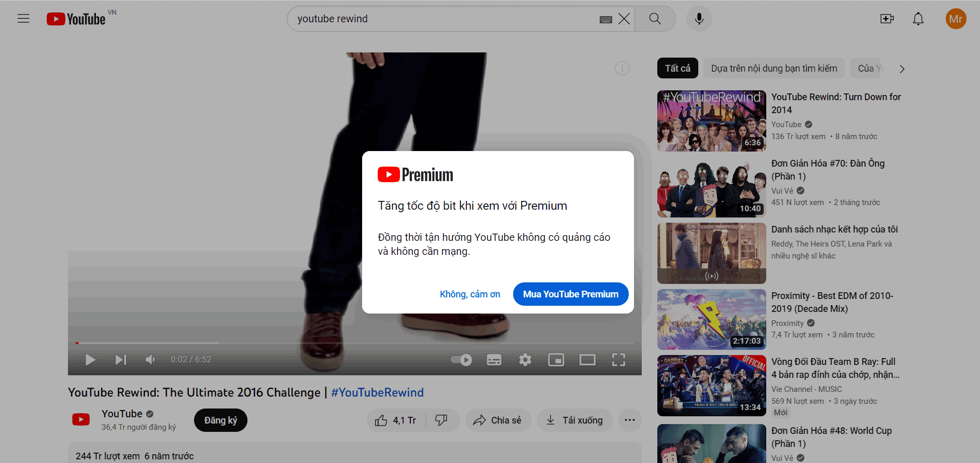Image resolution: width=980 pixels, height=463 pixels.
Task: Start voice search with microphone
Action: 699,19
